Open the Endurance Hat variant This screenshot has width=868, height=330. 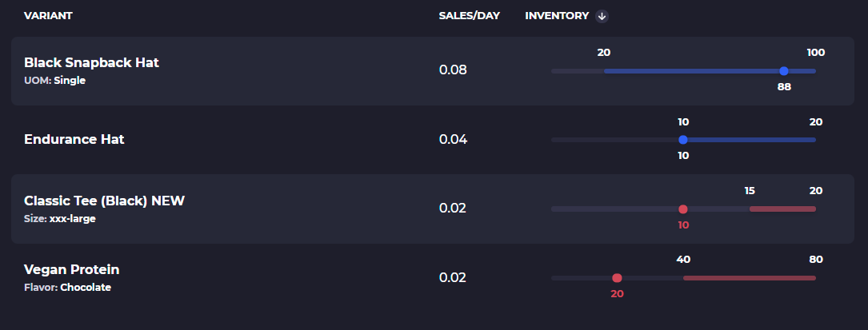tap(74, 140)
